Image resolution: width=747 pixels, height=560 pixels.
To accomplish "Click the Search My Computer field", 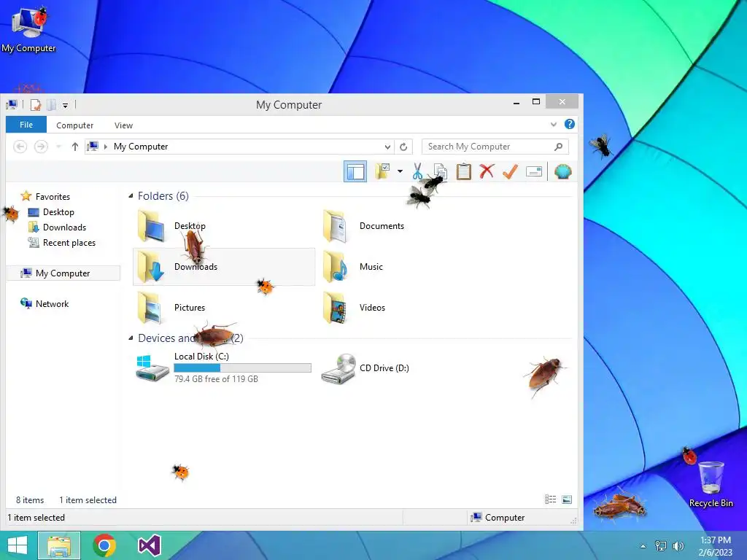I will coord(495,147).
